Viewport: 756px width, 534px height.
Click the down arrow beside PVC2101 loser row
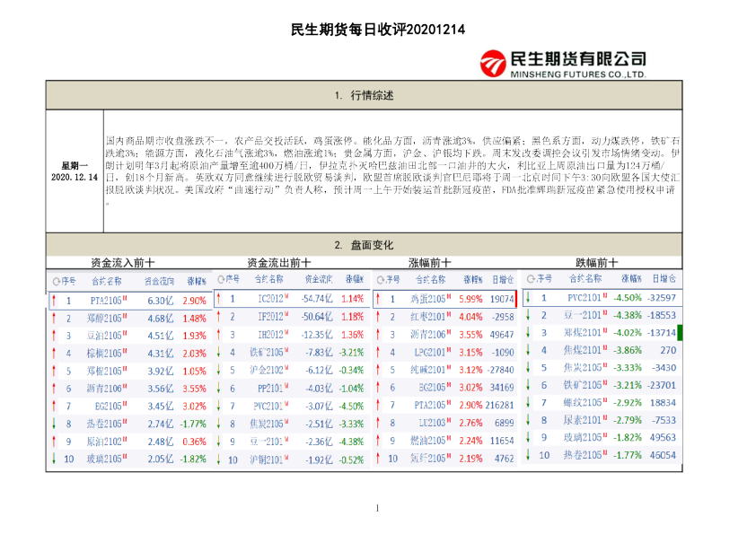[528, 298]
